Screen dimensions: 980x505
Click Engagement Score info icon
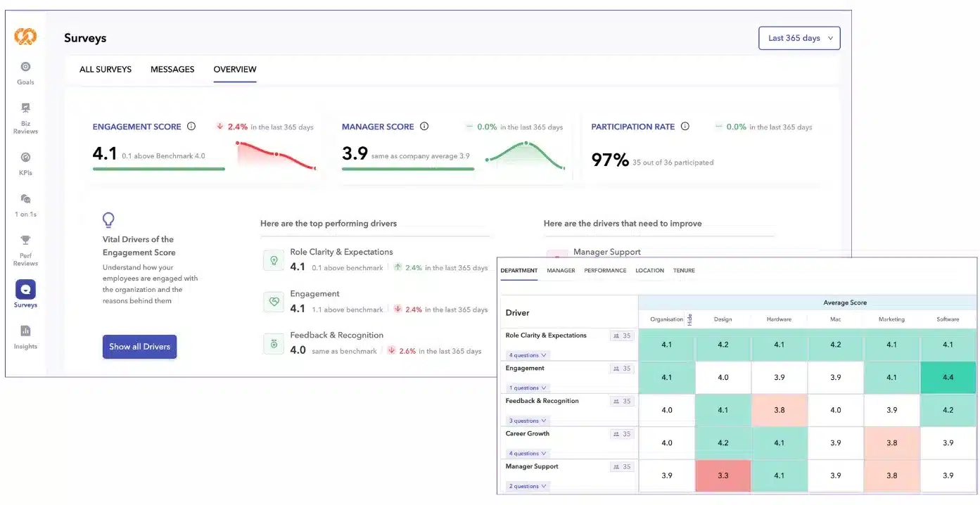click(191, 127)
